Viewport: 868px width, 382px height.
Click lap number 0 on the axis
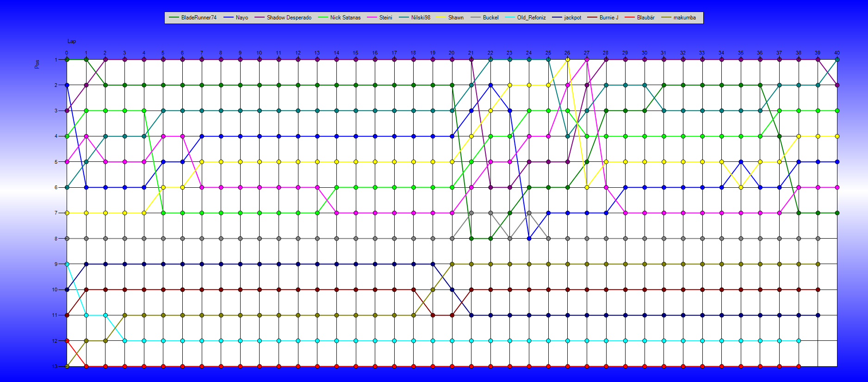click(x=67, y=53)
